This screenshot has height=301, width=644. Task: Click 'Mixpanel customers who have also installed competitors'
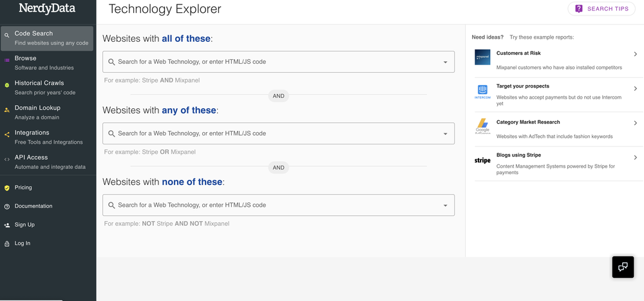(559, 68)
